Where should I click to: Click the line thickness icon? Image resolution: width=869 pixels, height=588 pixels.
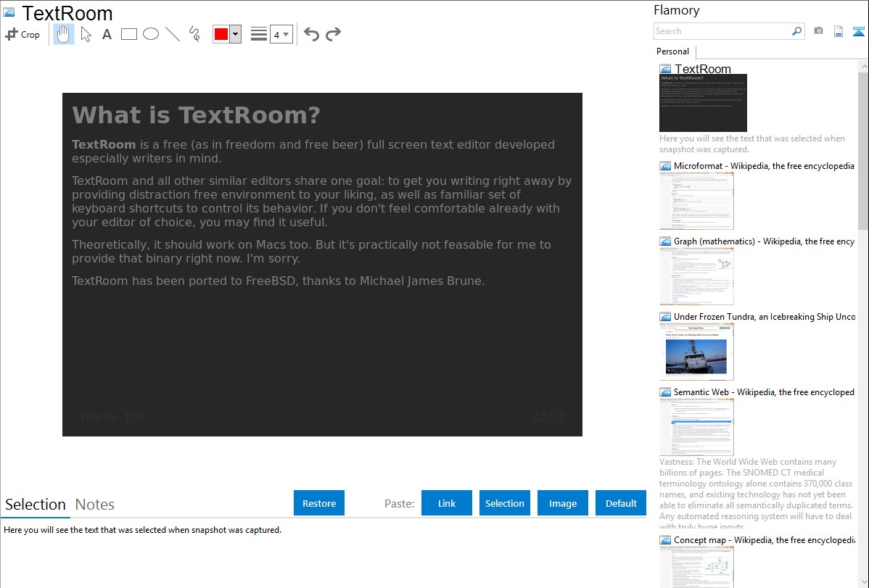point(259,34)
